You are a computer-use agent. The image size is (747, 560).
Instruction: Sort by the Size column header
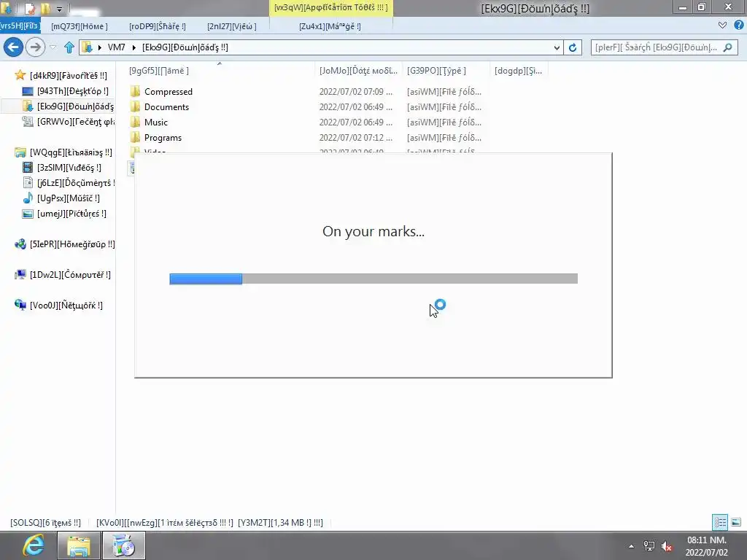(x=519, y=71)
